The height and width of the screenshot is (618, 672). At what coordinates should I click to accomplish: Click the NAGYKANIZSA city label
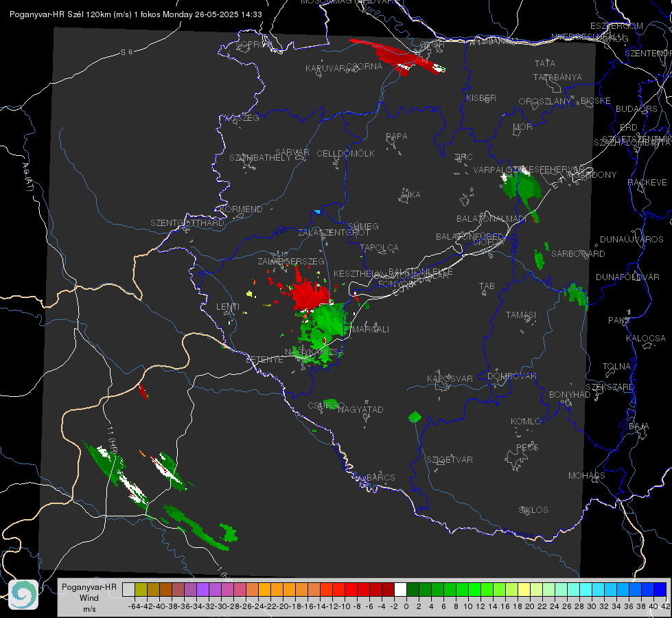pos(314,352)
